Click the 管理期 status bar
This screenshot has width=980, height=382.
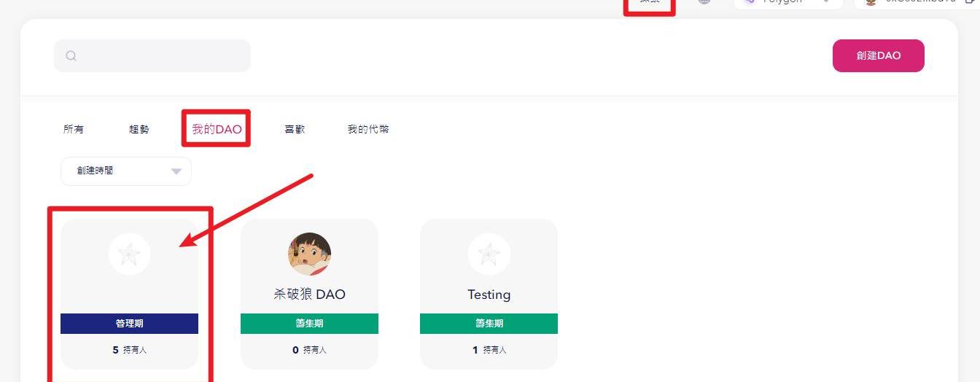pos(129,324)
